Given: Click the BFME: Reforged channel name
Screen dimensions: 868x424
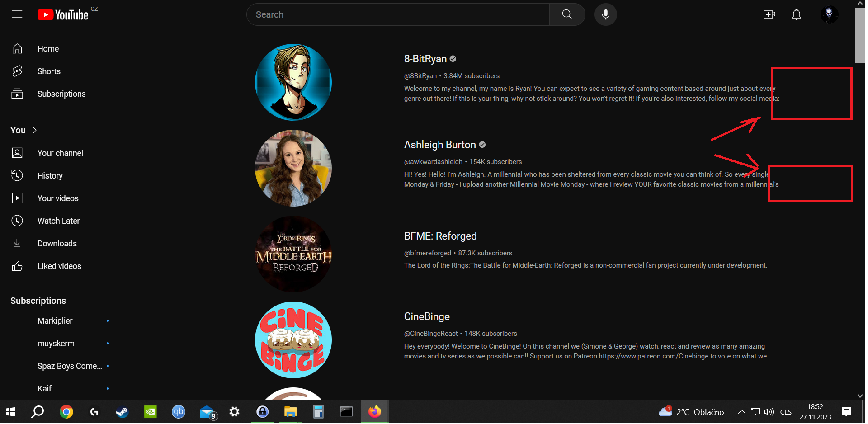Looking at the screenshot, I should point(440,236).
